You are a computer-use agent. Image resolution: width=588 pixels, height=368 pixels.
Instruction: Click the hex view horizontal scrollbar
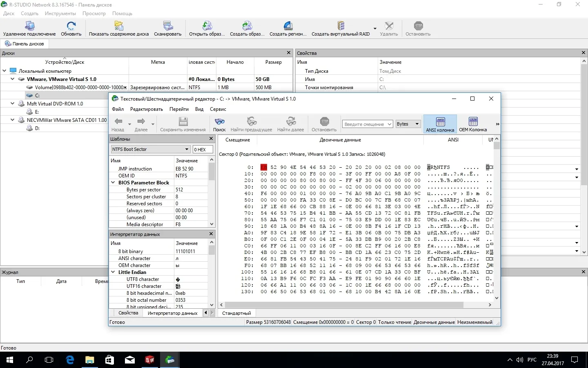pyautogui.click(x=344, y=305)
